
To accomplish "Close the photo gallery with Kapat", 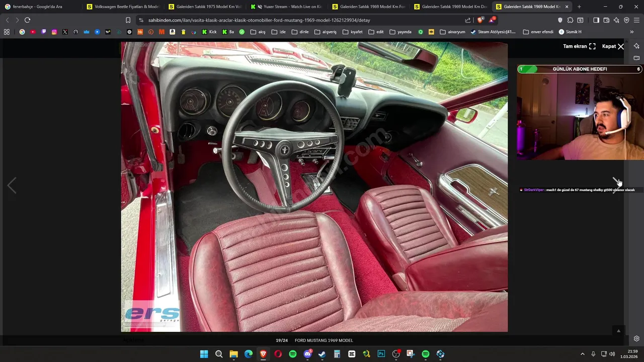I will (613, 46).
